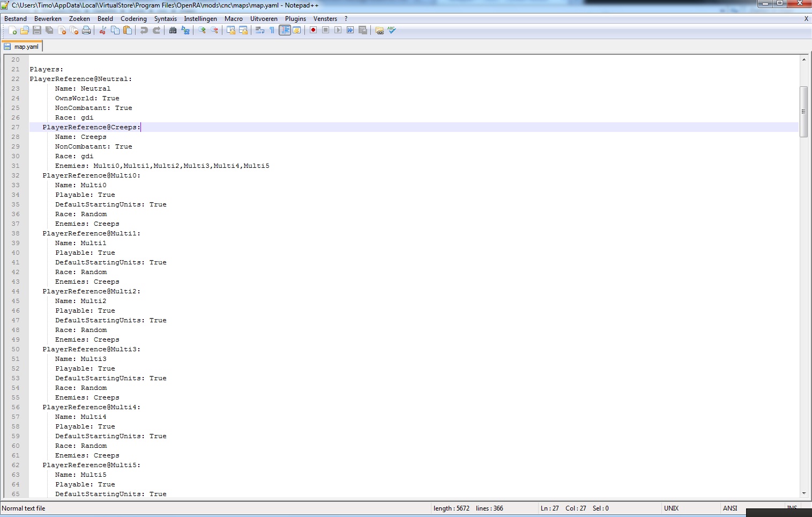This screenshot has width=812, height=517.
Task: Cut selection with the scissors icon
Action: [103, 31]
